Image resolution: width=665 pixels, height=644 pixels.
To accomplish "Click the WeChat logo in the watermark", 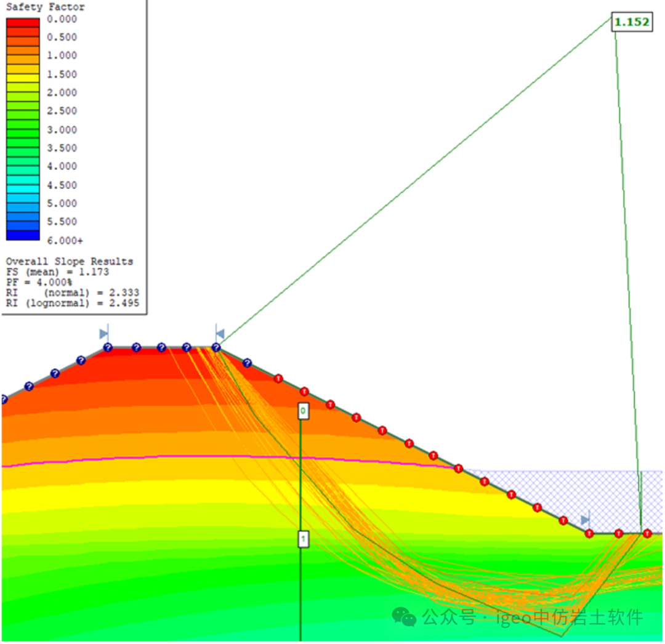I will (405, 616).
